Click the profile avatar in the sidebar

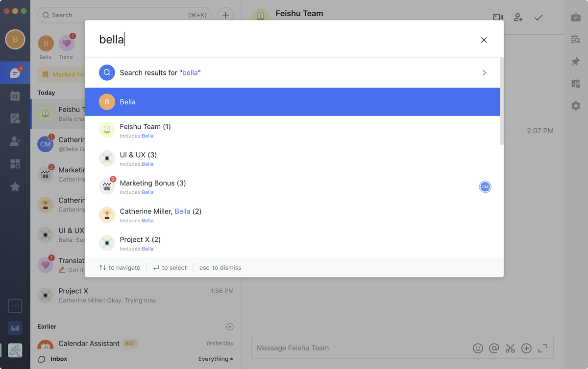15,39
